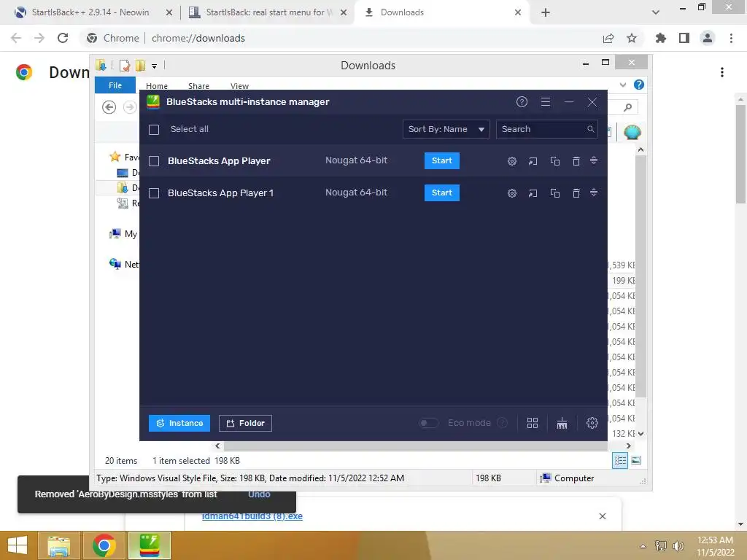The image size is (747, 560).
Task: Toggle Eco mode switch
Action: [428, 423]
